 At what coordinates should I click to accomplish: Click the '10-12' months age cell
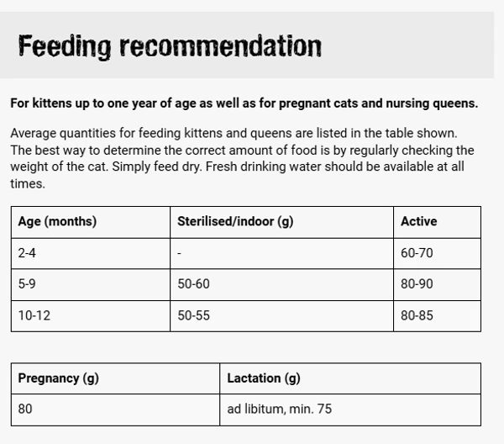(x=32, y=315)
